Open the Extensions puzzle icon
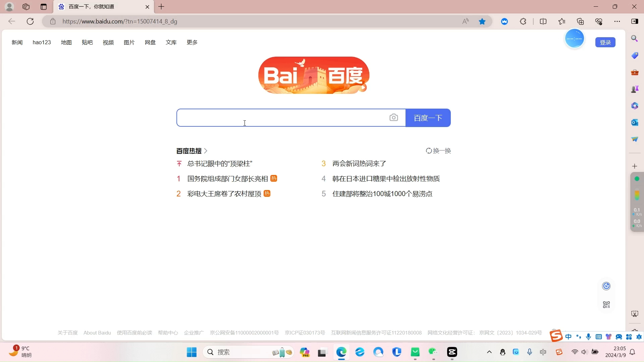 523,21
